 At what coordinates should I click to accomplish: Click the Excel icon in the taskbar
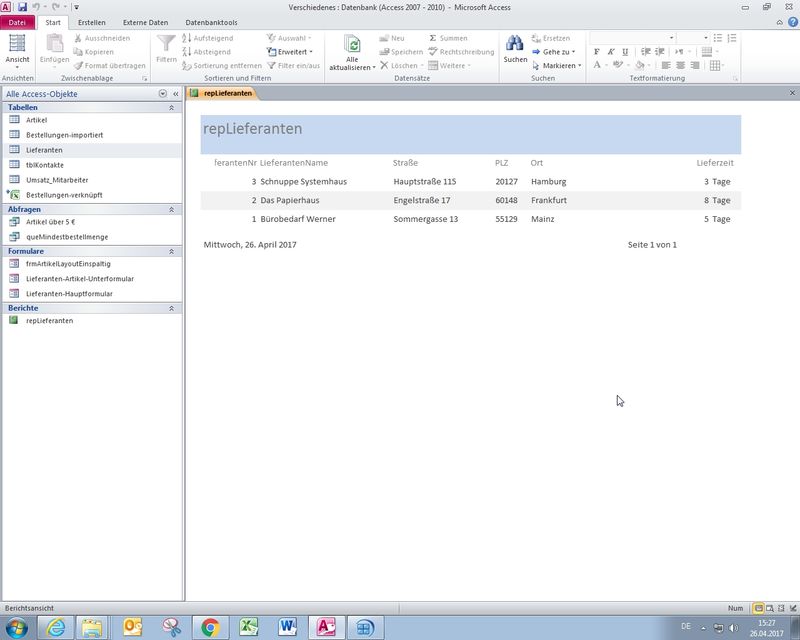pos(249,627)
